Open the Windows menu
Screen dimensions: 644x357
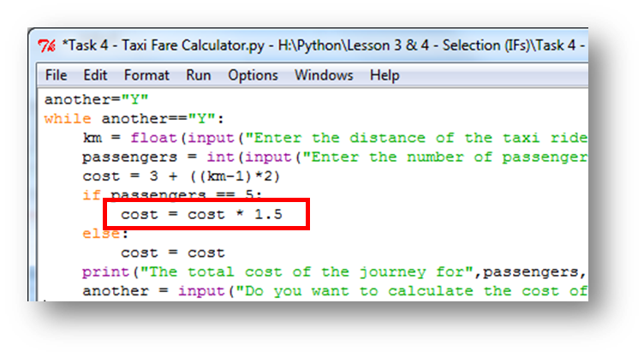(324, 75)
